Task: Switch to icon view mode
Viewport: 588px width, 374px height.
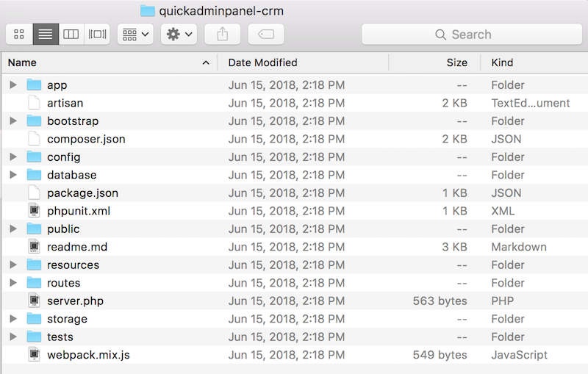Action: point(19,34)
